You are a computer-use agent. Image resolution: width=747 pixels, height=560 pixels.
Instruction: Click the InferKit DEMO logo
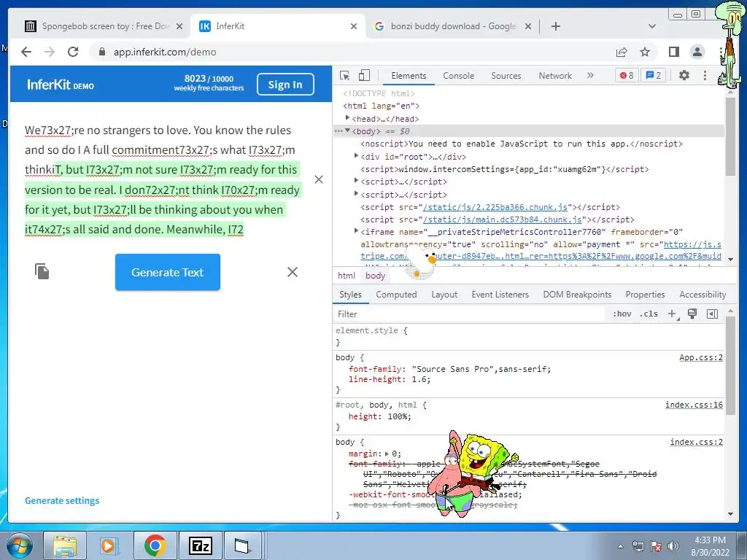pos(61,85)
